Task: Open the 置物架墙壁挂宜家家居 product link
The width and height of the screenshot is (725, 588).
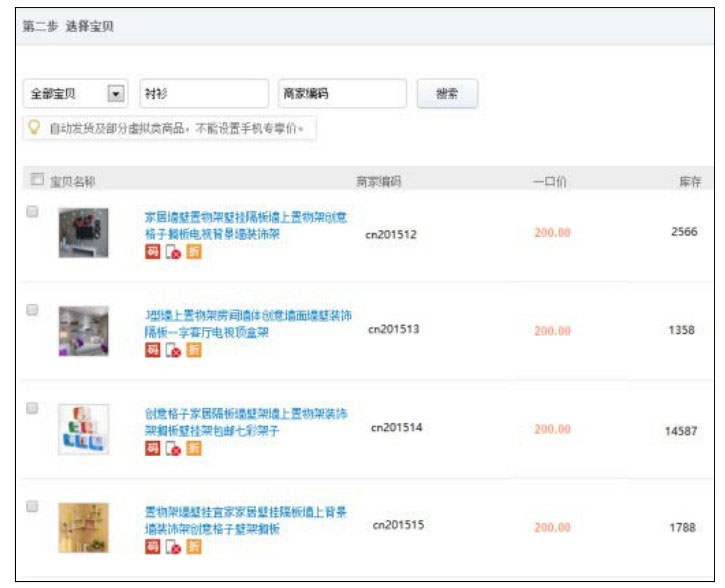Action: 246,520
